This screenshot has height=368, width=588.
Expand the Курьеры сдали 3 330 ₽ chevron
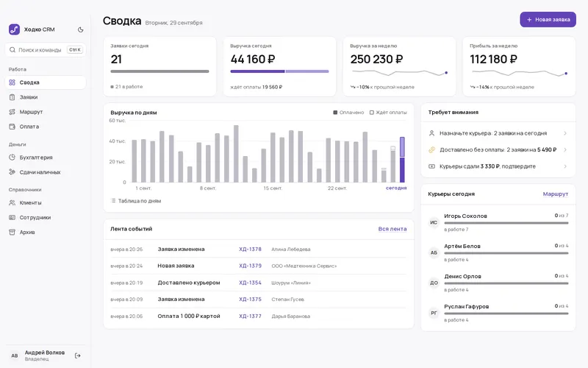(x=565, y=166)
